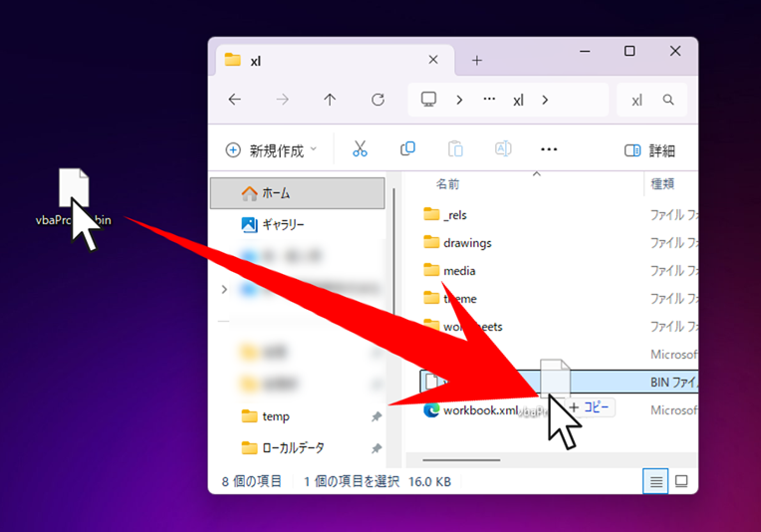Click the search magnifier icon
761x532 pixels.
(668, 100)
